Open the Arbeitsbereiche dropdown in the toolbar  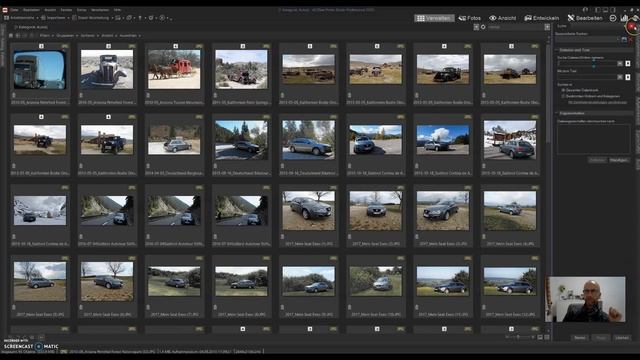(x=21, y=18)
